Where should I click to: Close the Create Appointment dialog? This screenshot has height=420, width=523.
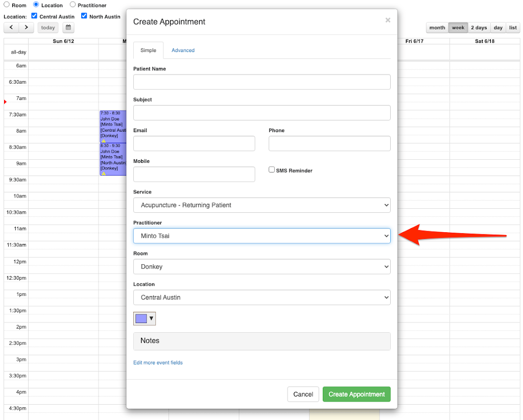tap(388, 20)
